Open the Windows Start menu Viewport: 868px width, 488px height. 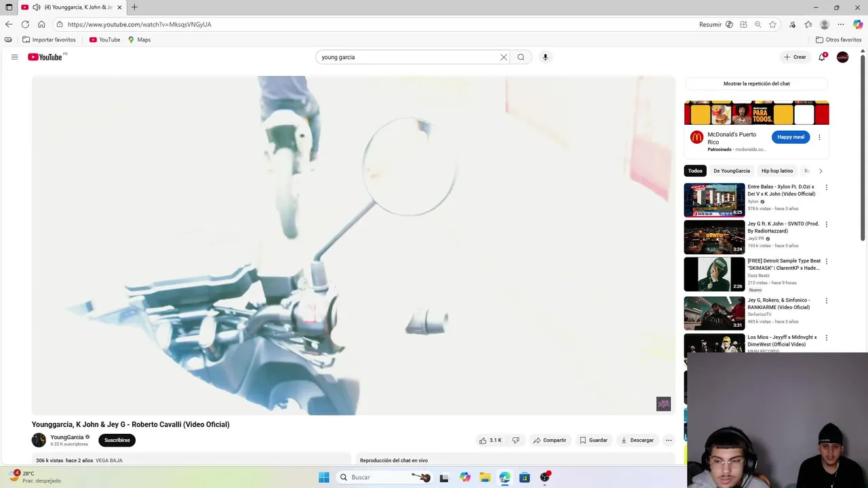[323, 477]
